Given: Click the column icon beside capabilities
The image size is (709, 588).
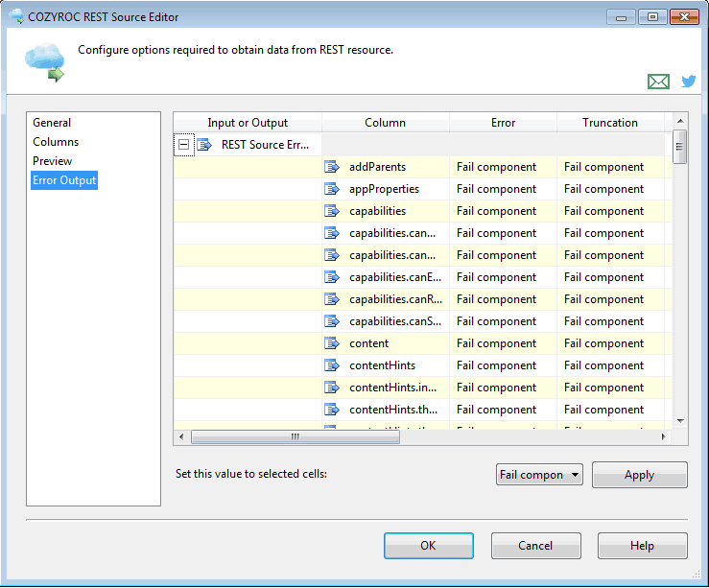Looking at the screenshot, I should pyautogui.click(x=332, y=211).
